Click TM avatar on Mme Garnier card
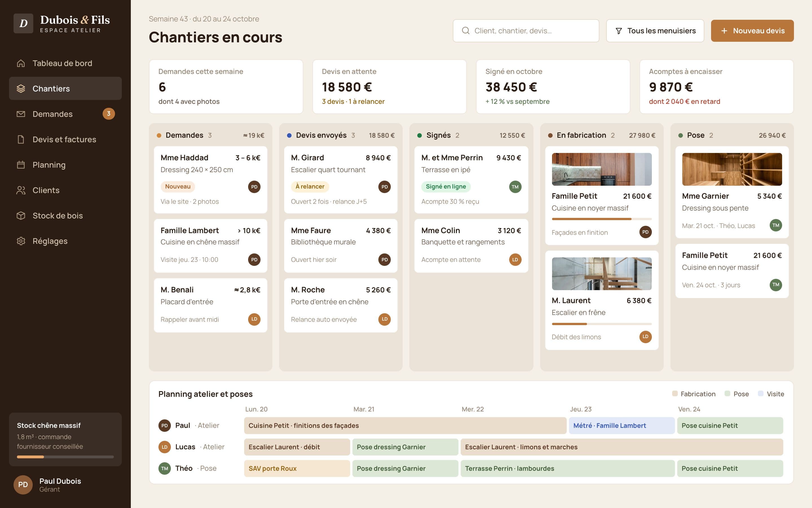This screenshot has width=812, height=508. pyautogui.click(x=775, y=225)
